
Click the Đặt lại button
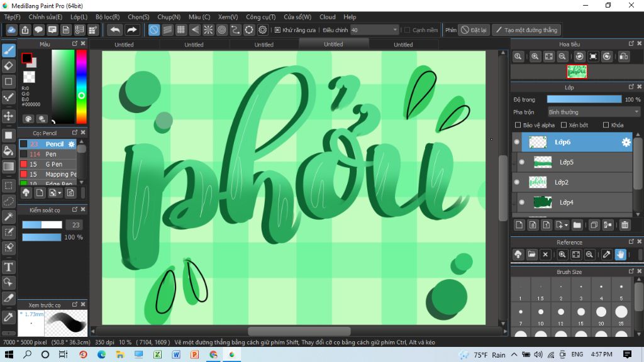point(474,30)
